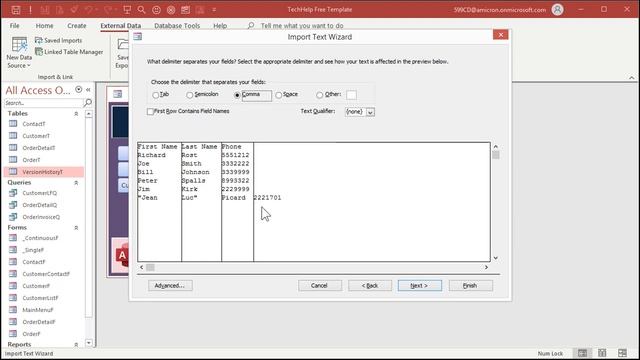Collapse the Forms group
Screen dimensions: 640x360
[76, 228]
